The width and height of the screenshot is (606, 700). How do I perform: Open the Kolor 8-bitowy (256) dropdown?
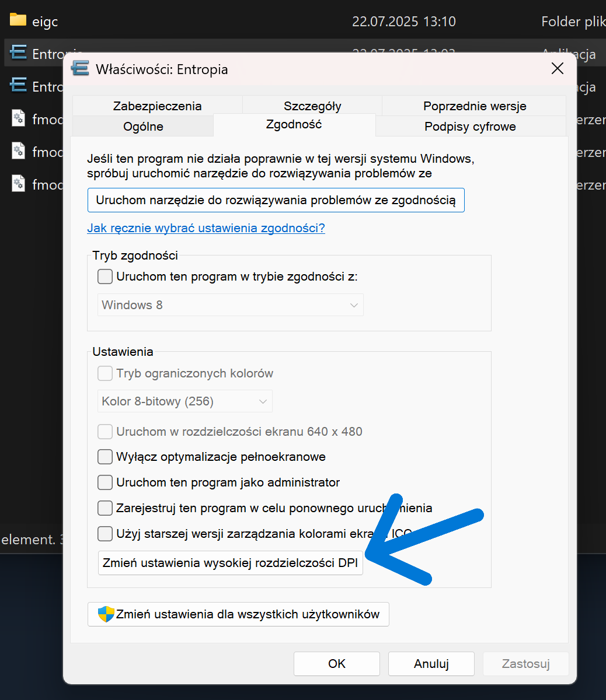[184, 401]
